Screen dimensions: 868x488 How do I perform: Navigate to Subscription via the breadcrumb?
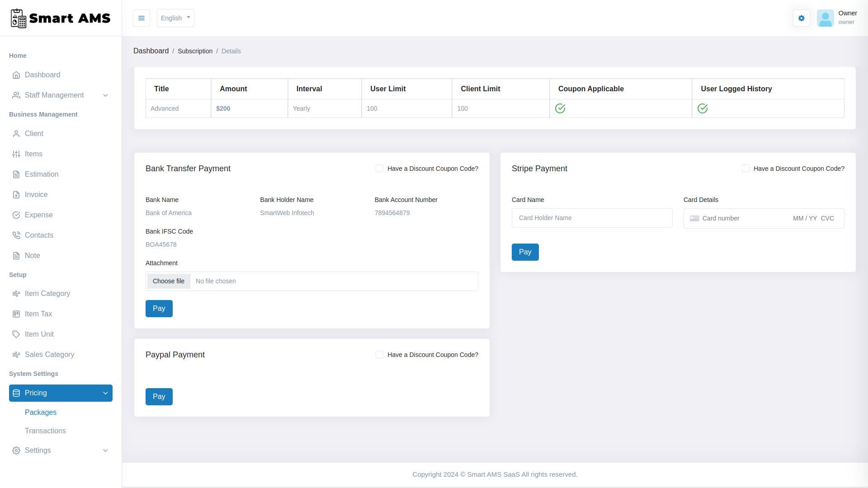click(195, 51)
